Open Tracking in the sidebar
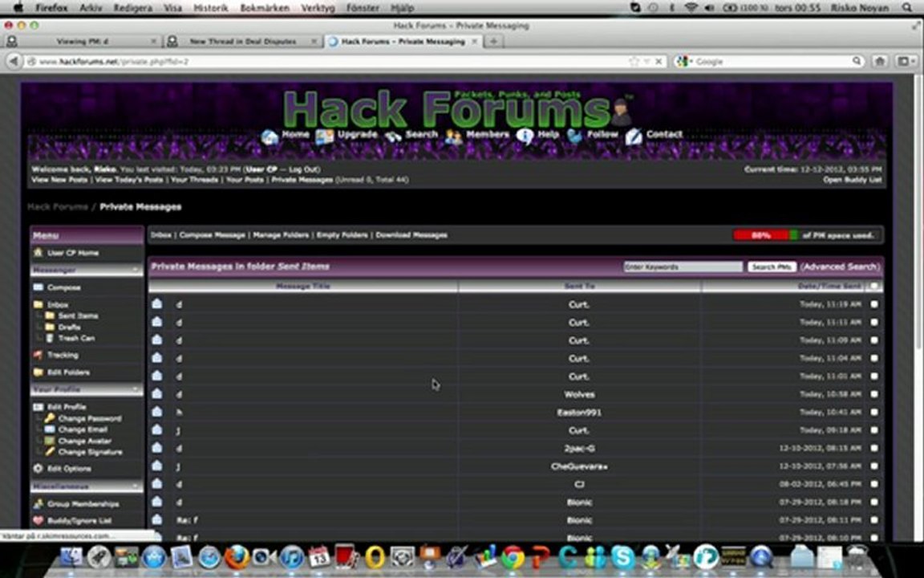 (x=63, y=355)
